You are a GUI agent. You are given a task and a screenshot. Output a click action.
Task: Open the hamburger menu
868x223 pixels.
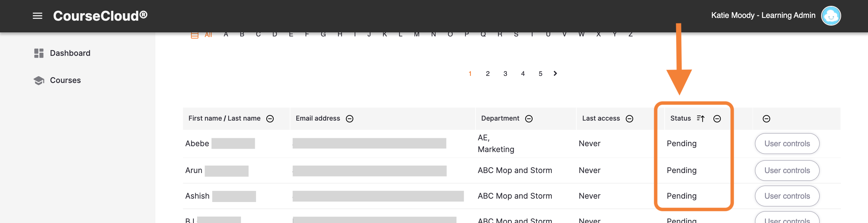(37, 15)
